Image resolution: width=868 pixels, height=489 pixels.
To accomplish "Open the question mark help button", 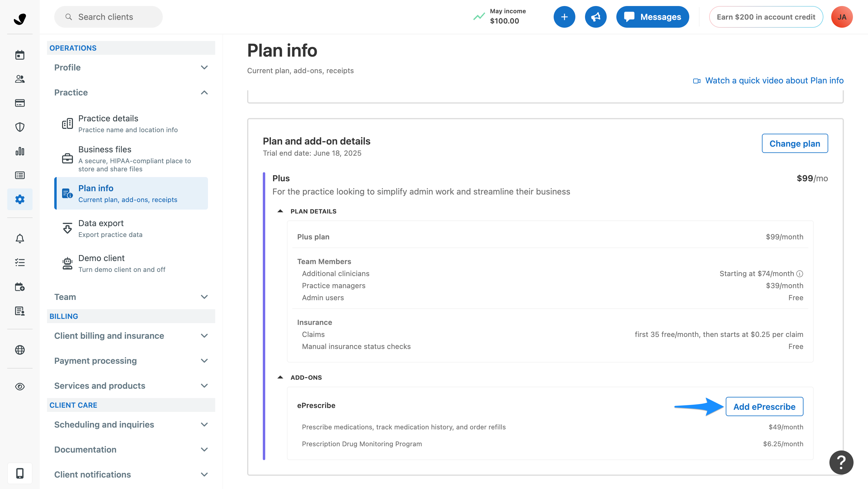I will [841, 463].
